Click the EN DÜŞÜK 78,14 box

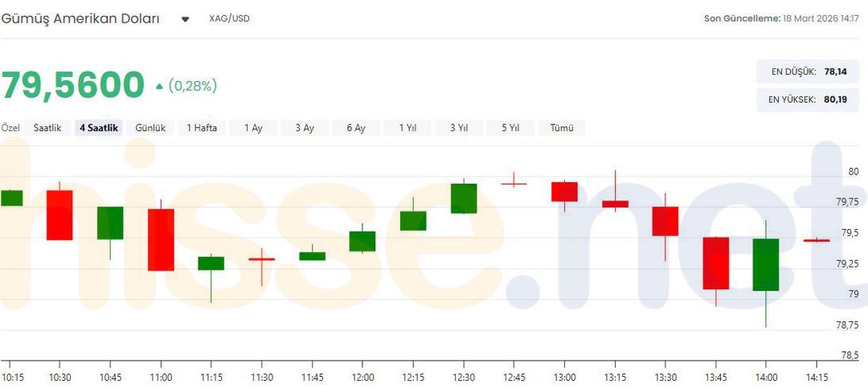pyautogui.click(x=809, y=71)
